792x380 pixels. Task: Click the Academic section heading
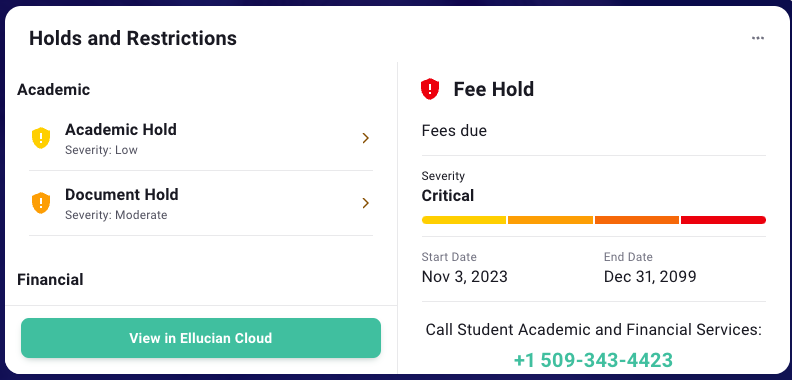click(x=54, y=90)
